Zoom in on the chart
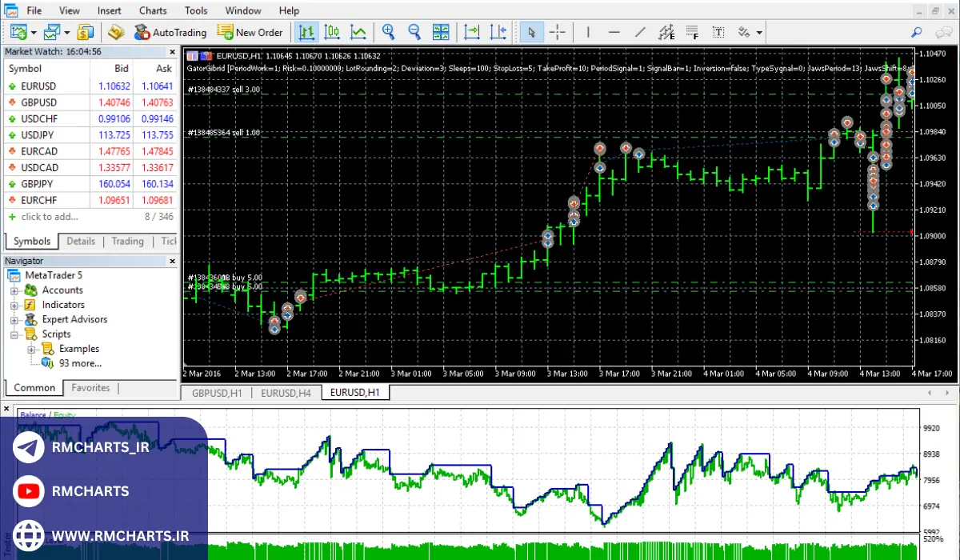960x560 pixels. pyautogui.click(x=389, y=32)
